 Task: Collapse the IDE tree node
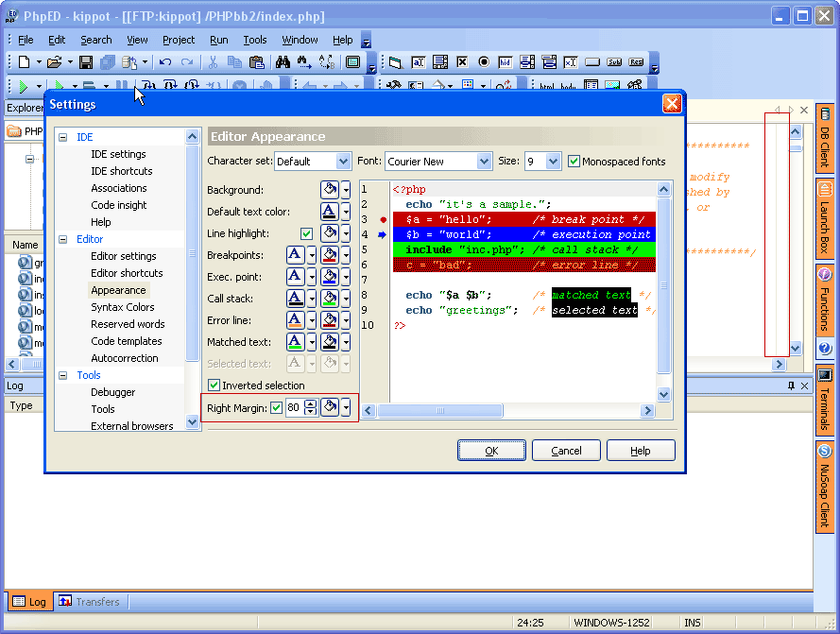pos(63,137)
